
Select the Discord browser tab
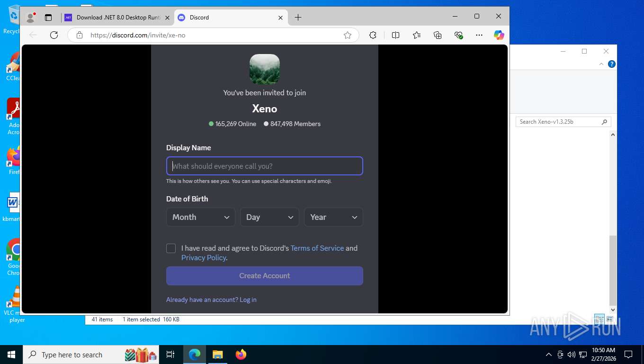(x=231, y=18)
